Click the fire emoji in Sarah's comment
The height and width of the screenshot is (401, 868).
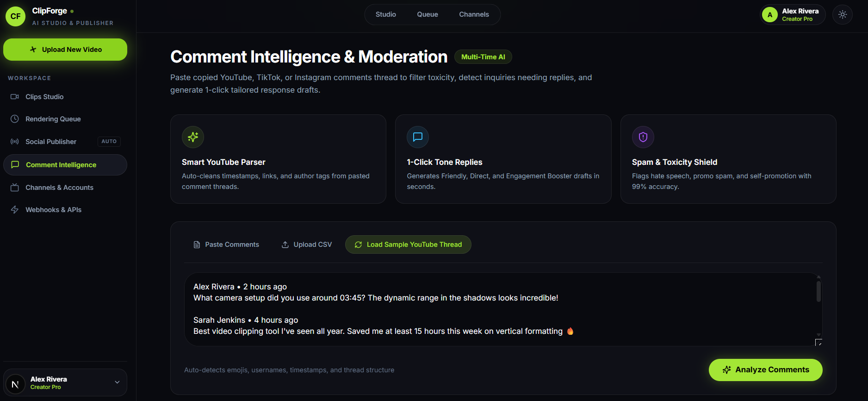[x=570, y=331]
